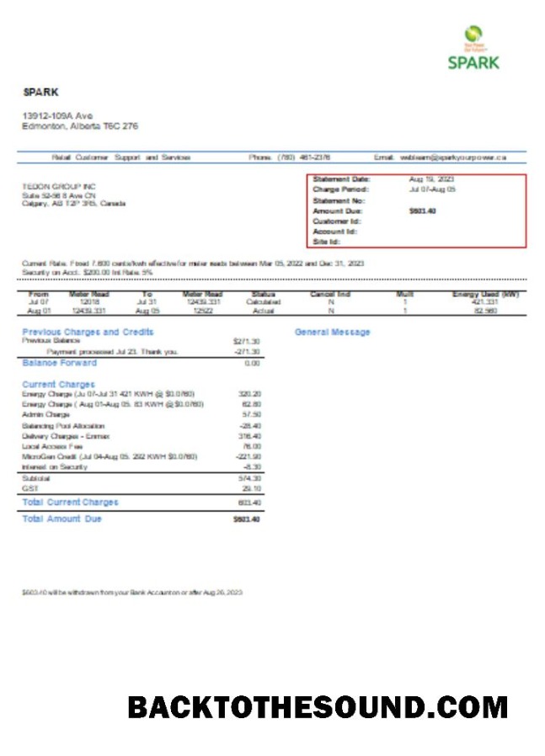The image size is (545, 756).
Task: Click the Amount Due value in red box
Action: (x=423, y=211)
